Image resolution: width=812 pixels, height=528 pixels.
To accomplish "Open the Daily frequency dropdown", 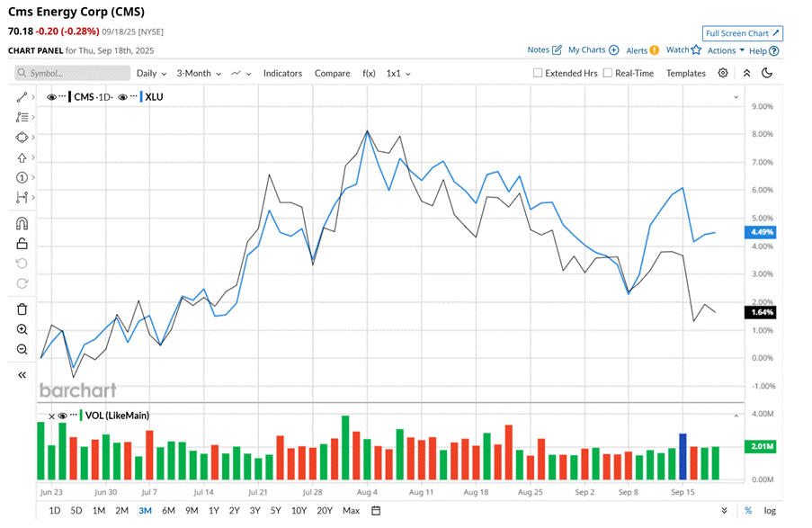I will tap(151, 73).
